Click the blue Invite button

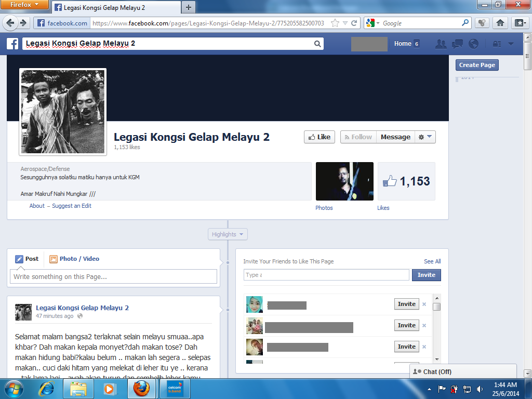(x=427, y=275)
